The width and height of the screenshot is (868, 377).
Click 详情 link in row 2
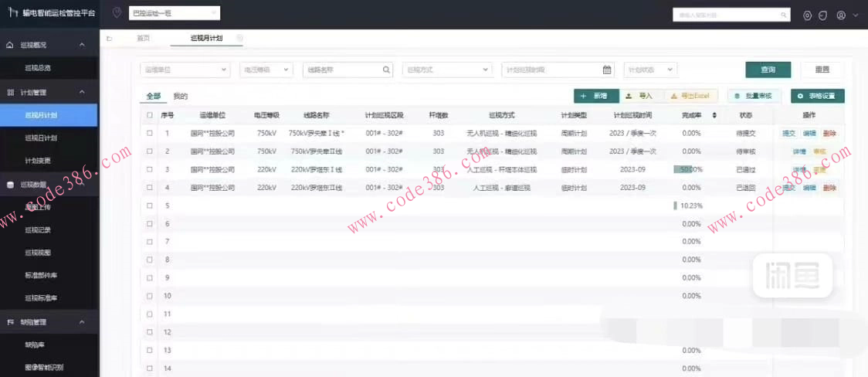click(798, 151)
